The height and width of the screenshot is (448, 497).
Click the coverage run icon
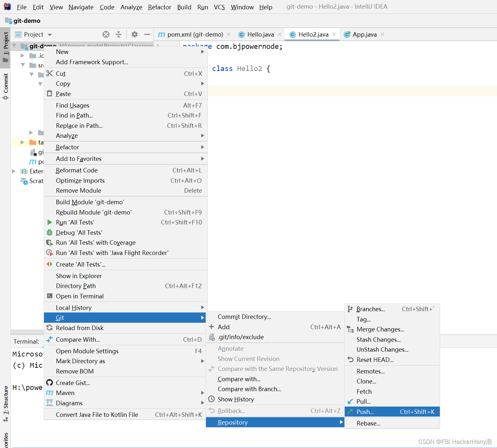pos(49,242)
